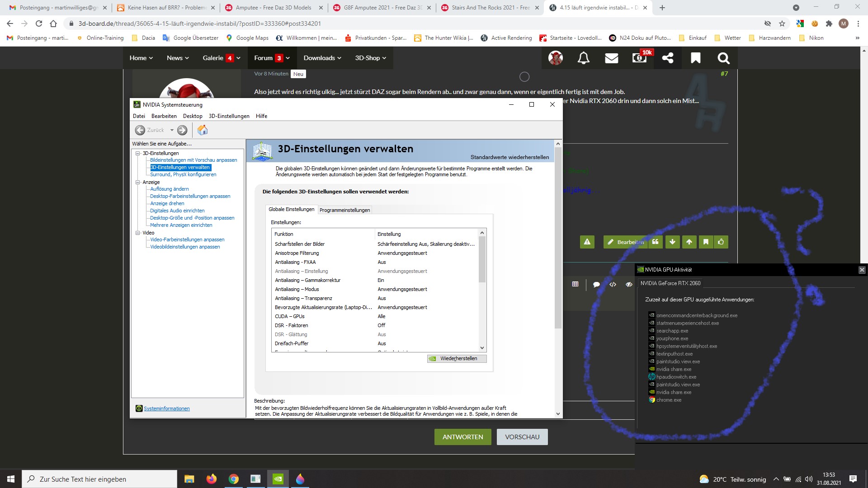Open the forum messages envelope icon
Screen dimensions: 868x488
611,58
